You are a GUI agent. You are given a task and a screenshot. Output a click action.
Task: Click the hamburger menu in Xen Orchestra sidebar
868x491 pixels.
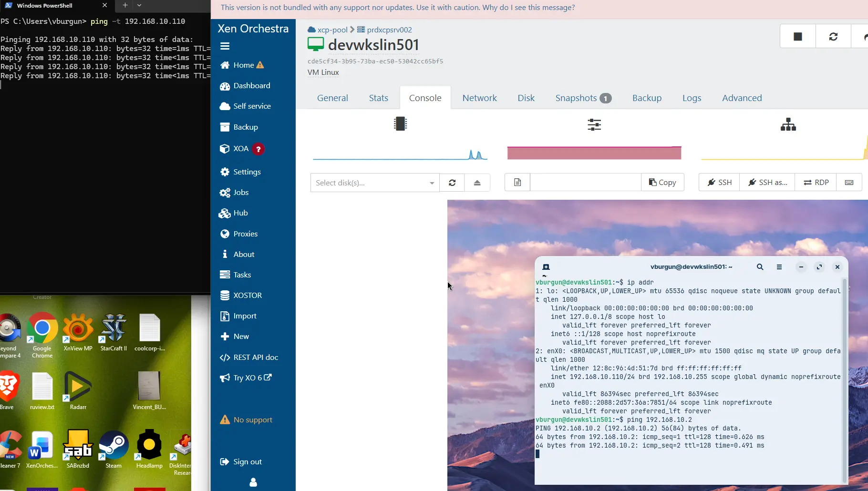pyautogui.click(x=225, y=46)
